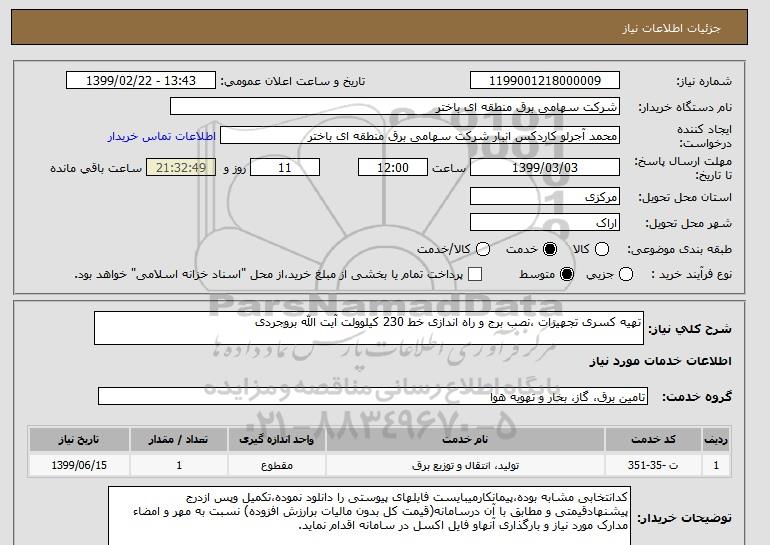Click the request creator field محمد آجرلو
Image resolution: width=770 pixels, height=545 pixels.
click(420, 136)
